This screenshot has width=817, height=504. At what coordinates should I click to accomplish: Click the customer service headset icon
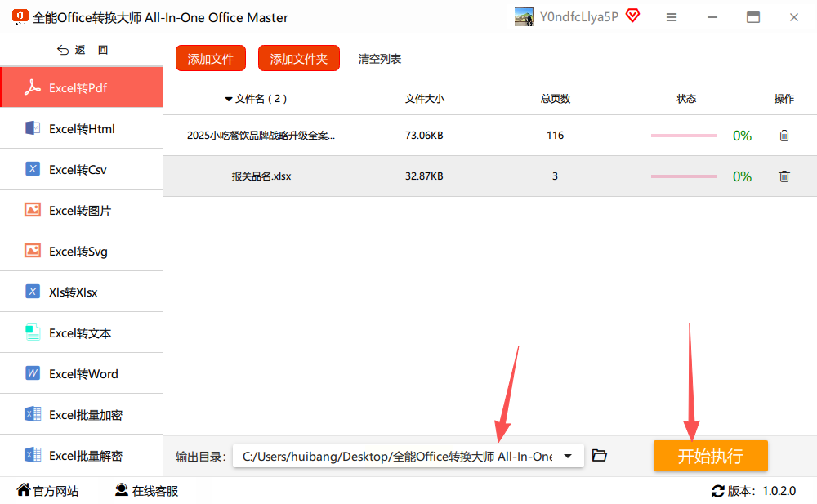122,489
